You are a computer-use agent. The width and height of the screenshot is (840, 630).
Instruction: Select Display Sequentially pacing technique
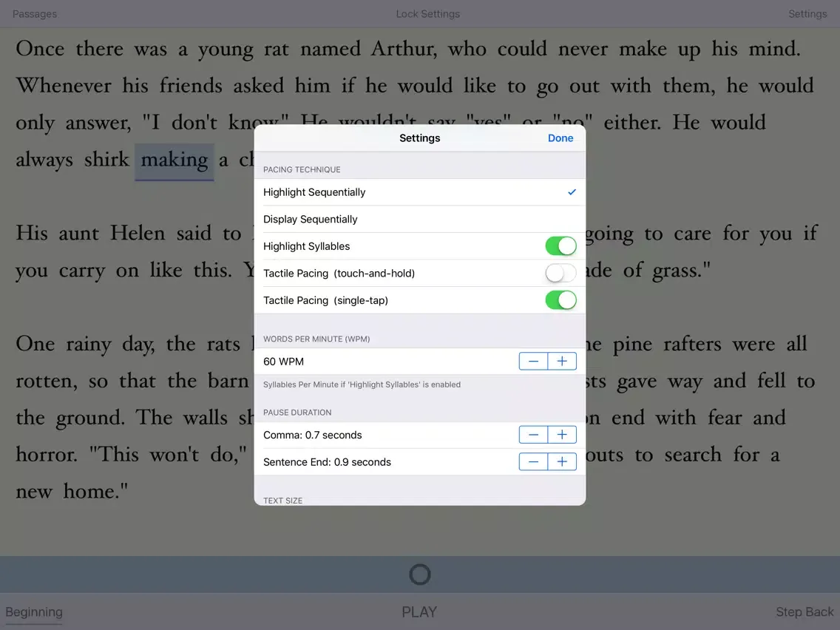point(419,219)
